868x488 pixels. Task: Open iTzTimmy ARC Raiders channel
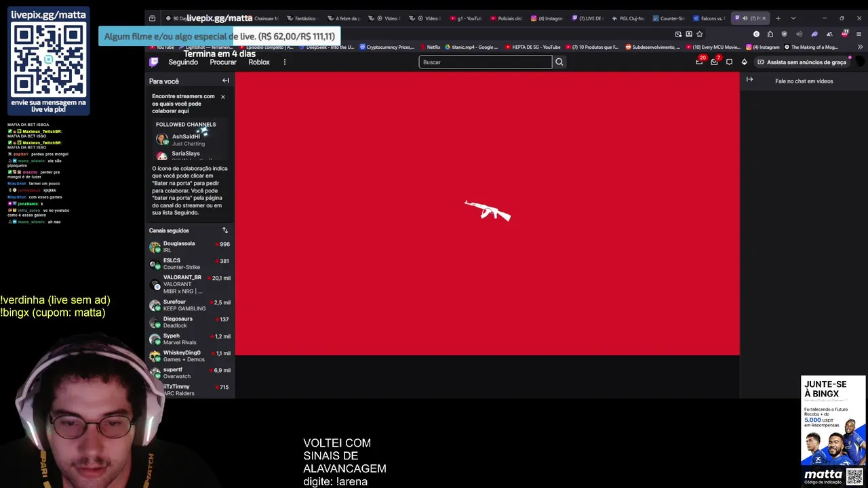tap(190, 390)
